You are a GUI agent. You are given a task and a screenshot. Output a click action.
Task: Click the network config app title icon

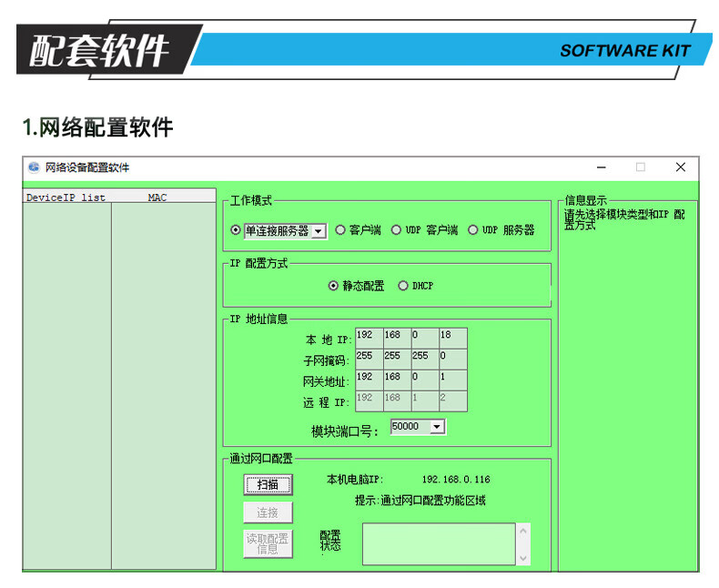click(x=34, y=167)
